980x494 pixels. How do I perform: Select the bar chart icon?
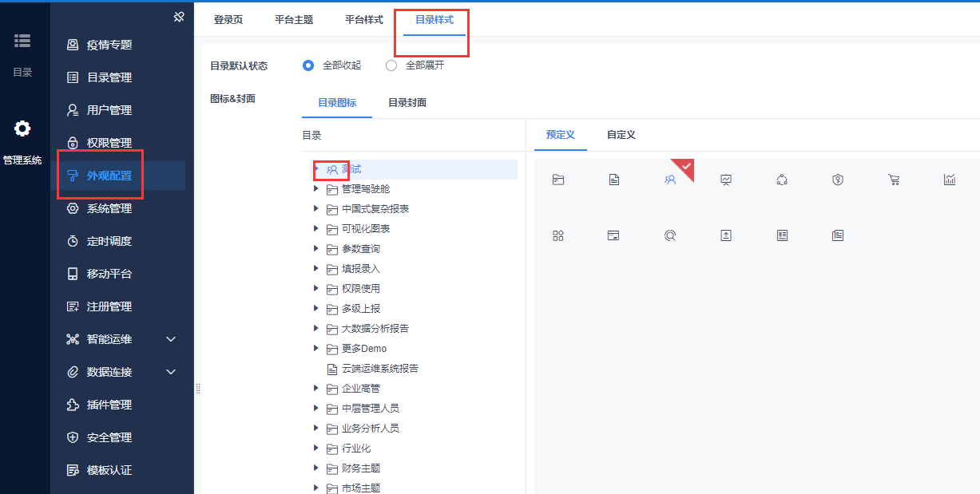tap(950, 180)
